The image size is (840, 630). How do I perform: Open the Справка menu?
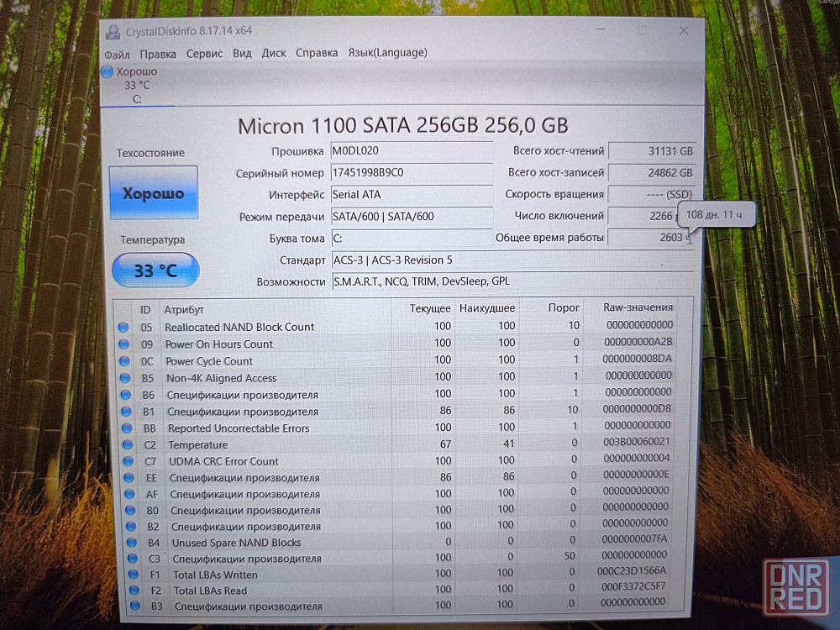point(317,53)
